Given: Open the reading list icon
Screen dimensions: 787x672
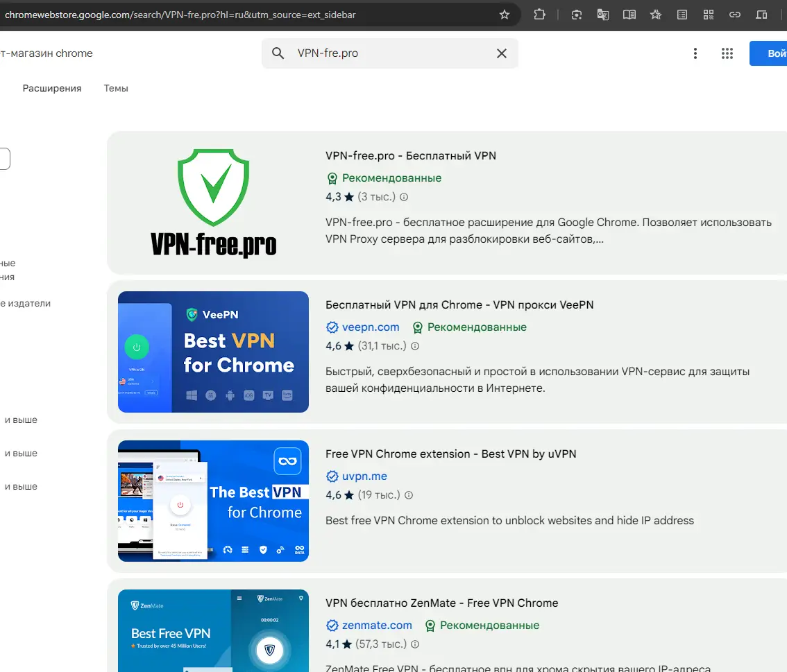Looking at the screenshot, I should [682, 15].
